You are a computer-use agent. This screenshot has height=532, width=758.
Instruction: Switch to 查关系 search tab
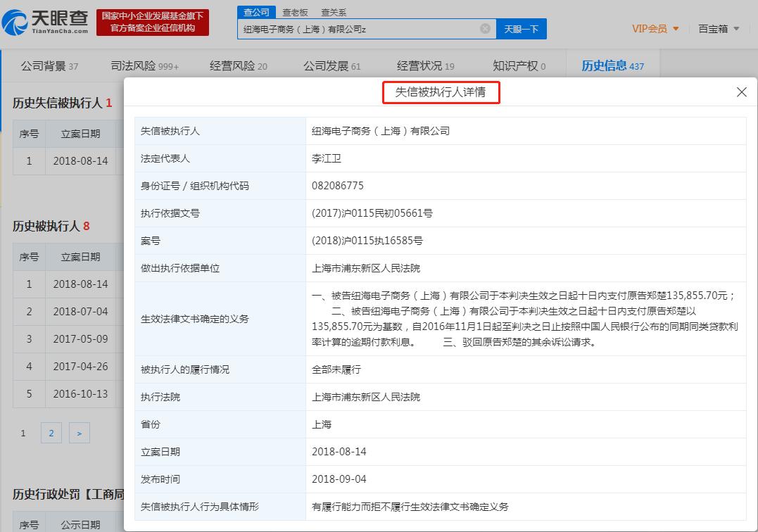(334, 12)
